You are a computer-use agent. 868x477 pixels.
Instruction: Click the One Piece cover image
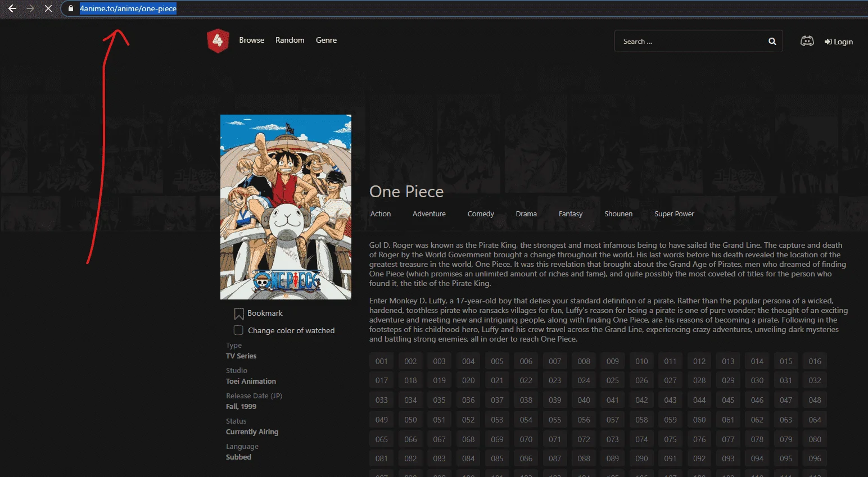coord(286,207)
